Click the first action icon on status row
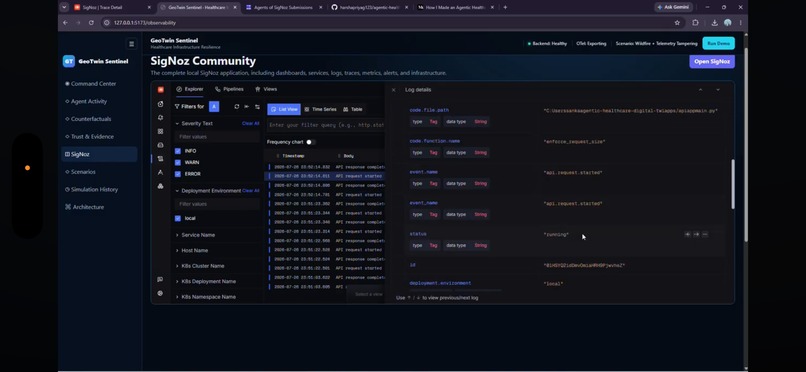Image resolution: width=806 pixels, height=372 pixels. coord(687,234)
